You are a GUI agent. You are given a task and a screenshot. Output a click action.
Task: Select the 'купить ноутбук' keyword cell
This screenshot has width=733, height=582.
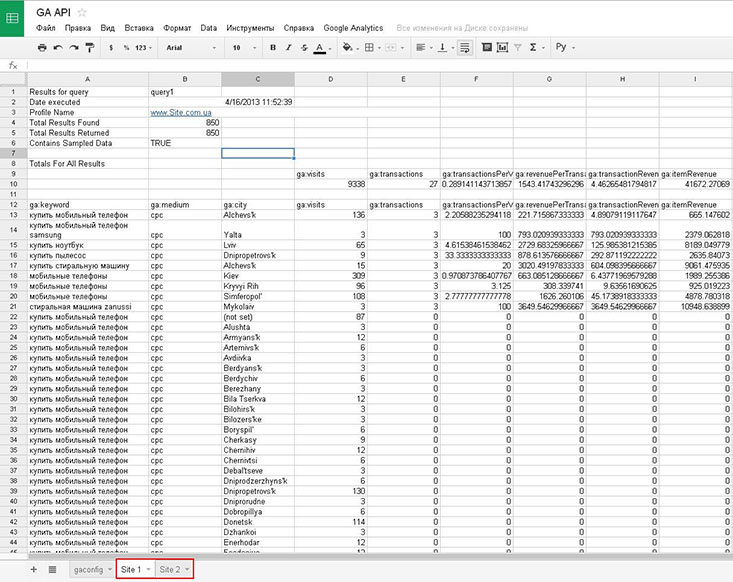[x=87, y=245]
